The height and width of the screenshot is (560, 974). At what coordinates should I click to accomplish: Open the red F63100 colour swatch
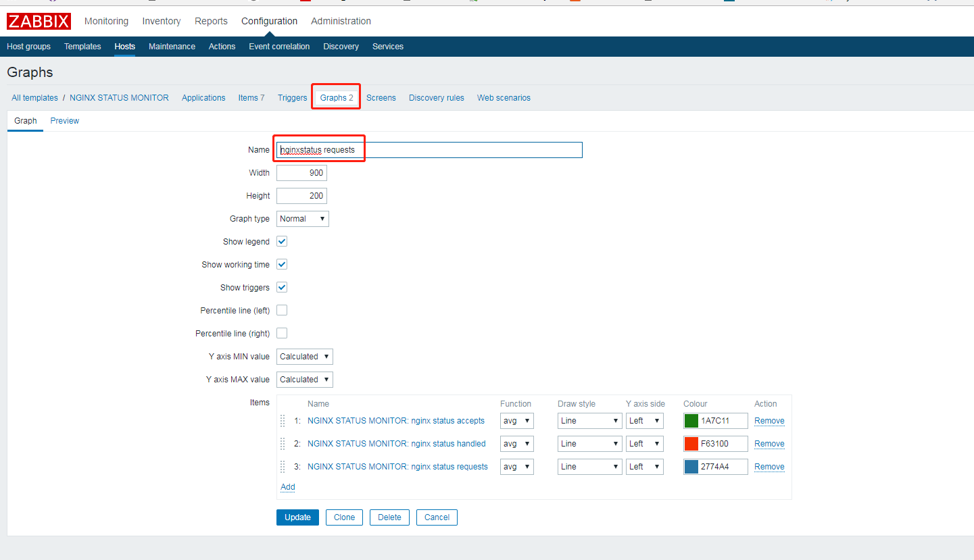click(691, 444)
